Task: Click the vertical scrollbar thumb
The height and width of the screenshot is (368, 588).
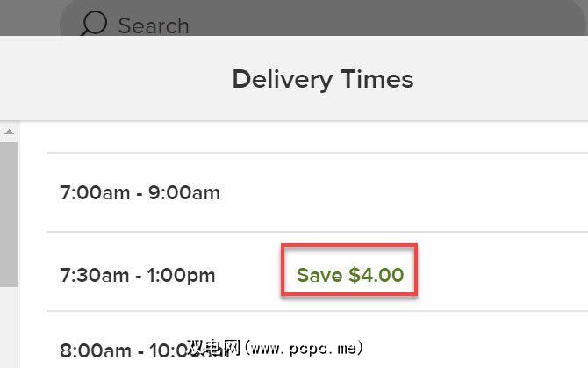Action: (9, 211)
